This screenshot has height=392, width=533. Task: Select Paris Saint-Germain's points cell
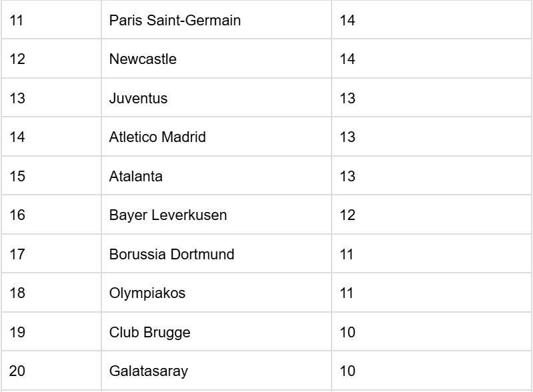(348, 21)
